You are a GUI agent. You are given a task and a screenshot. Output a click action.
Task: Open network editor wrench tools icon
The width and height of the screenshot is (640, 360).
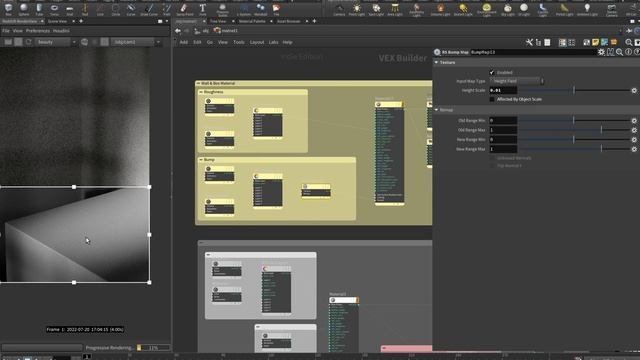(529, 42)
